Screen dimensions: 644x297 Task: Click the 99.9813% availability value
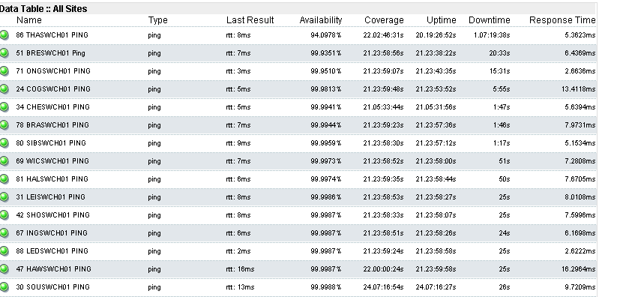click(x=326, y=89)
